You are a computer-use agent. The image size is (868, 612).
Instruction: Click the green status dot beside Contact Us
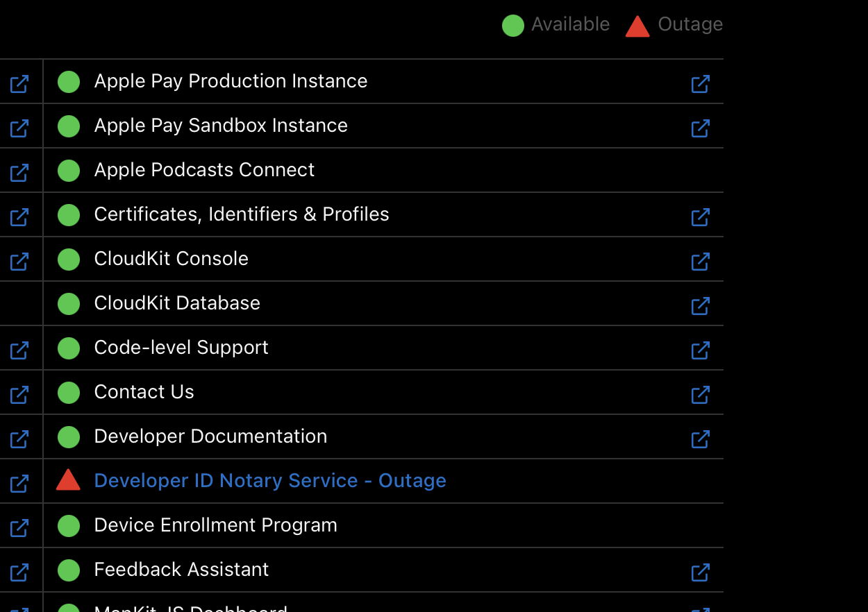69,392
